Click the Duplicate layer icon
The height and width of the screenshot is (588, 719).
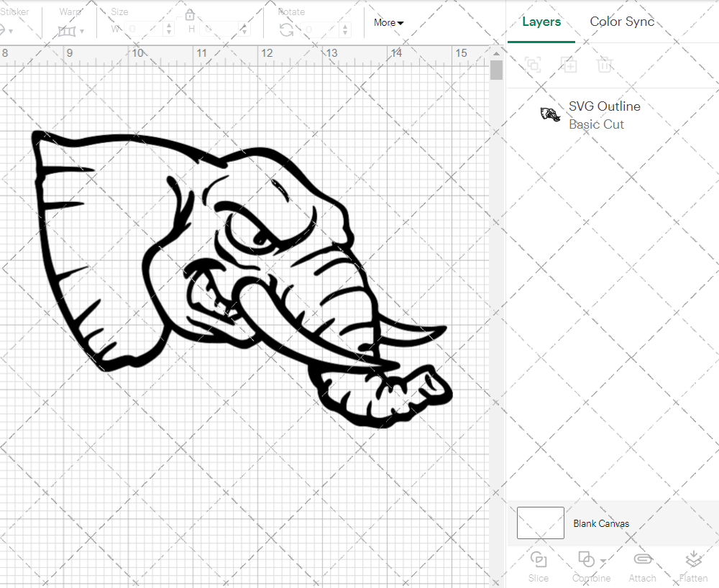pos(569,65)
